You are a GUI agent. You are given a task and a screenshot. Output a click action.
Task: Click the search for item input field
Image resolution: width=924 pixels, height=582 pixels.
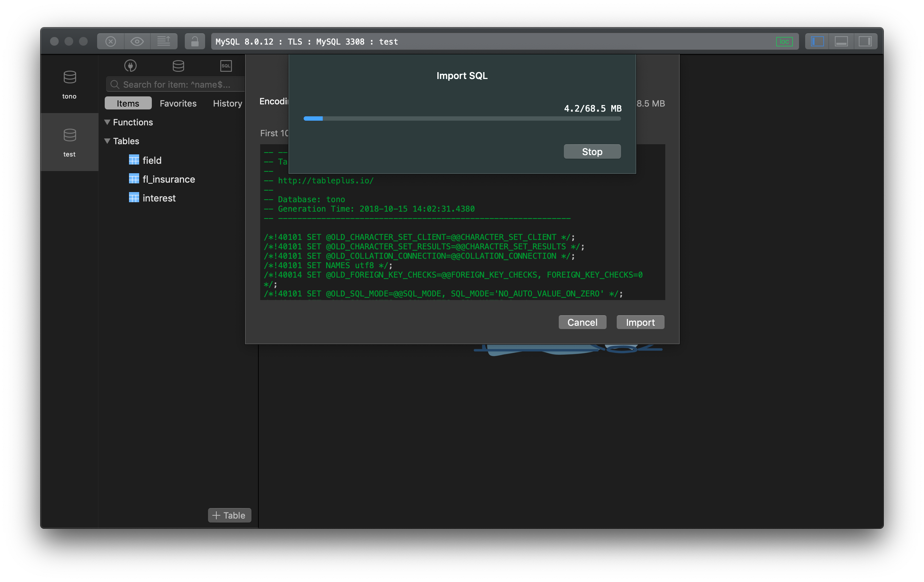(175, 84)
